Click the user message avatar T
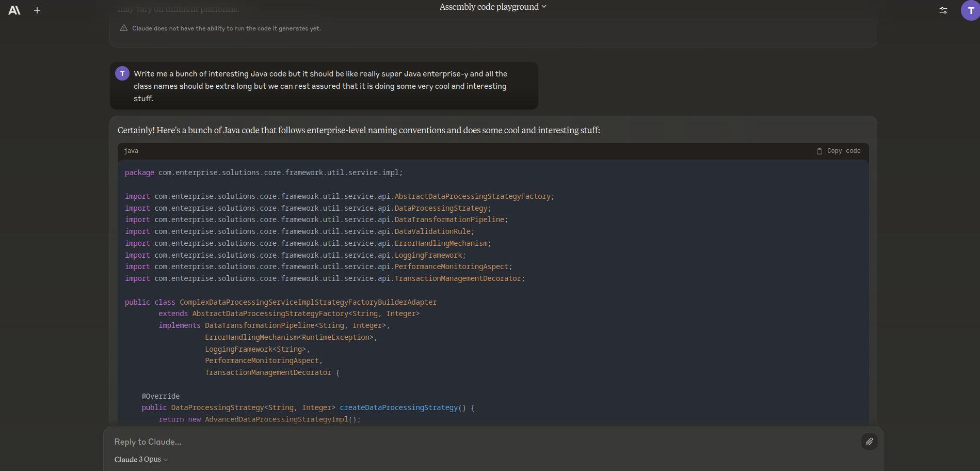Screen dimensions: 980x471 pyautogui.click(x=122, y=73)
